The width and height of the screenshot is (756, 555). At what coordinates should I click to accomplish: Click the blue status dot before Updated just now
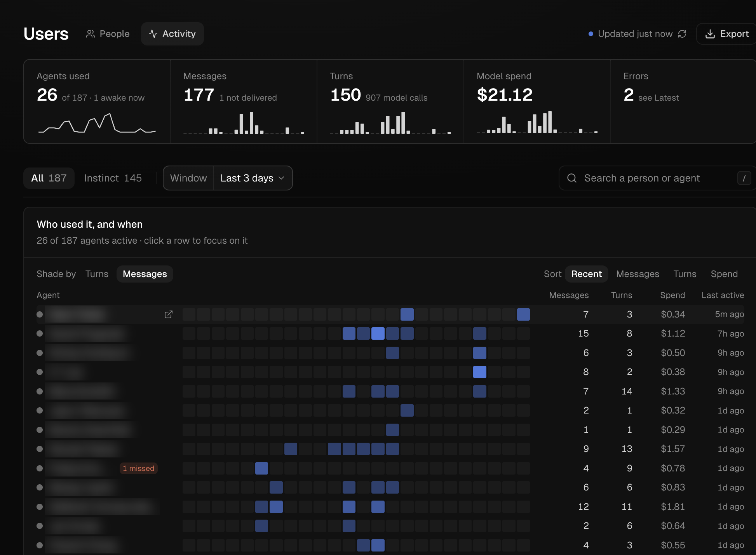click(x=591, y=34)
